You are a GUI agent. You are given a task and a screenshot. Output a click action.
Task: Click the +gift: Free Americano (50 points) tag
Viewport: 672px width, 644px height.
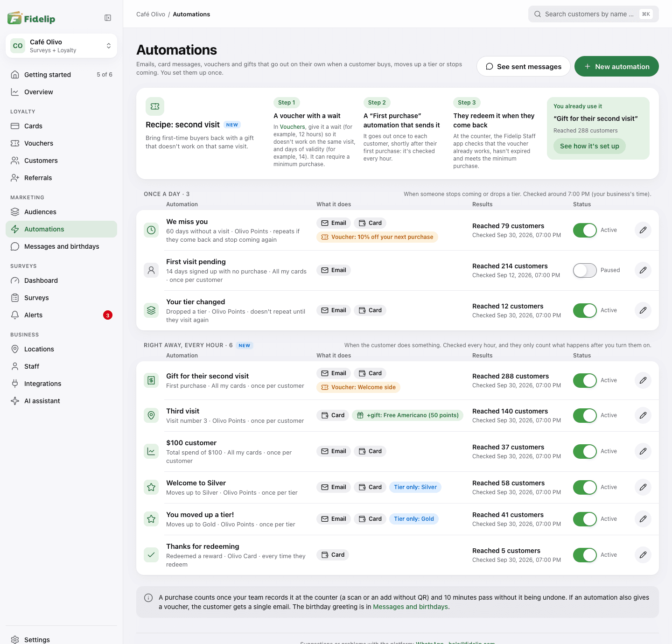pyautogui.click(x=407, y=415)
